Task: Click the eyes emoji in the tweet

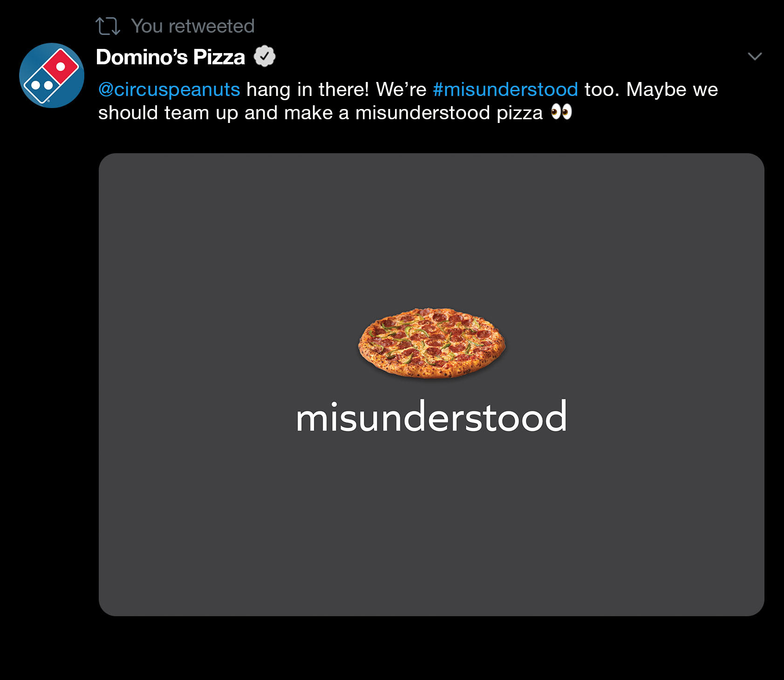Action: [x=561, y=112]
